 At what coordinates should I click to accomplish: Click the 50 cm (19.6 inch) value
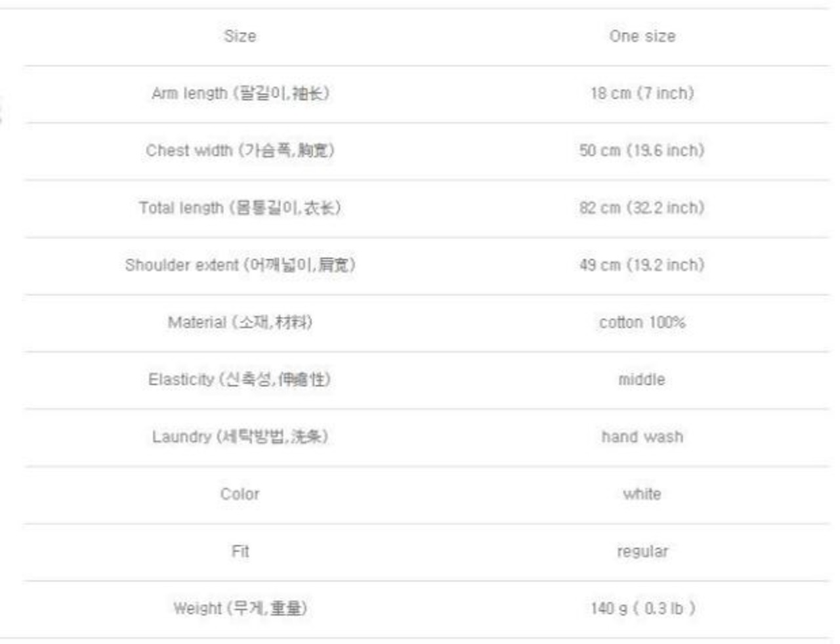(x=642, y=150)
